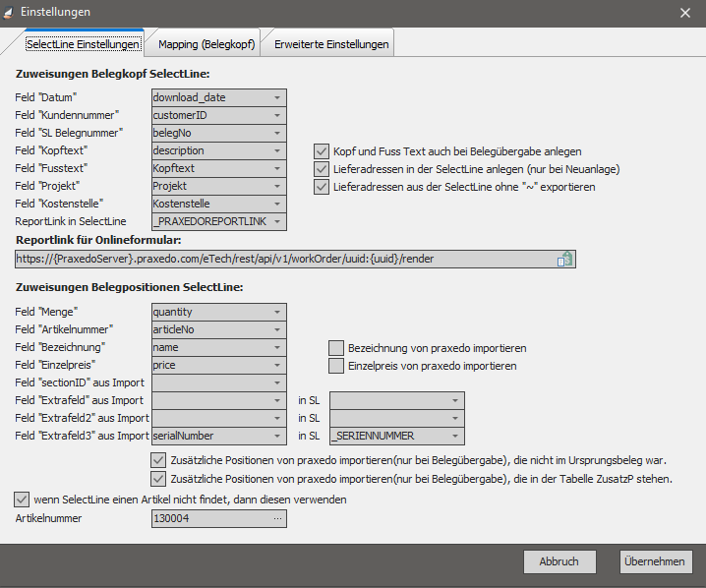
Task: Uncheck fallback article when SelectLine finds none
Action: 22,500
